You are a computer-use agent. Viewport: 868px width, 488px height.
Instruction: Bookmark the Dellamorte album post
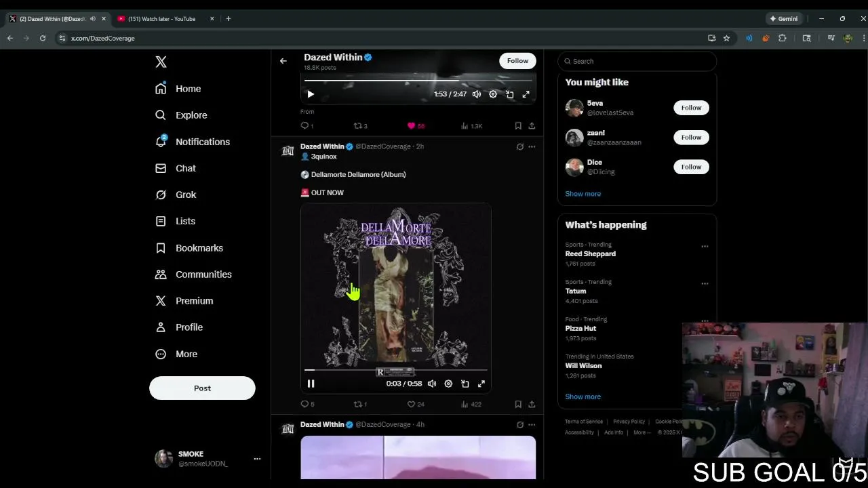point(518,404)
